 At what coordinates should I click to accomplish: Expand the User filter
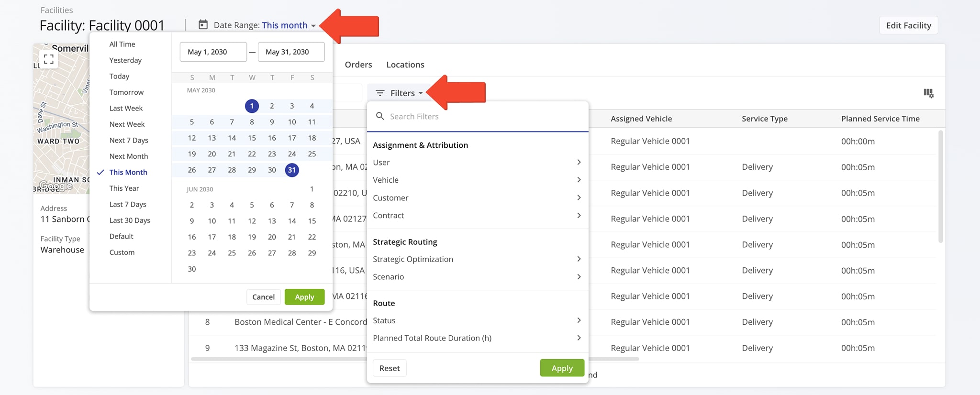(477, 162)
